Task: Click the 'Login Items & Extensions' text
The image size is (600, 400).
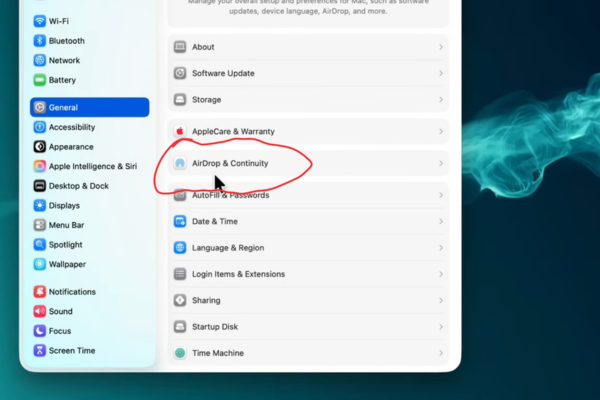Action: (238, 274)
